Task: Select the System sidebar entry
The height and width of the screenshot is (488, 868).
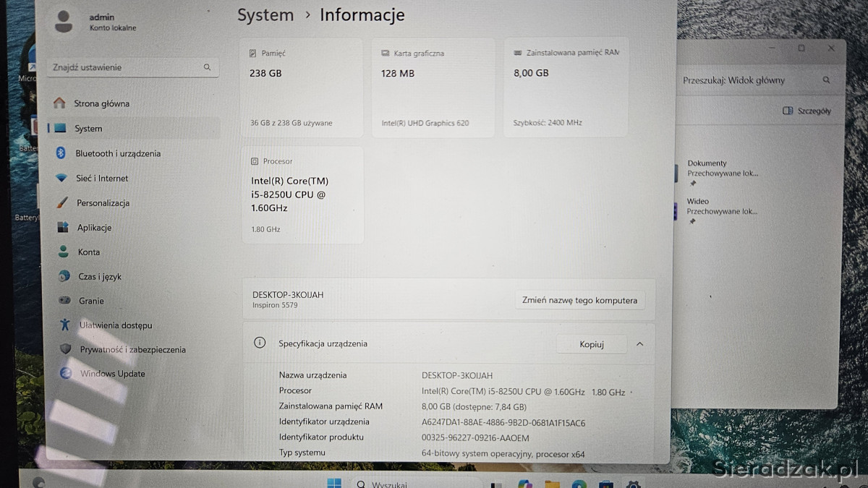Action: pyautogui.click(x=134, y=128)
